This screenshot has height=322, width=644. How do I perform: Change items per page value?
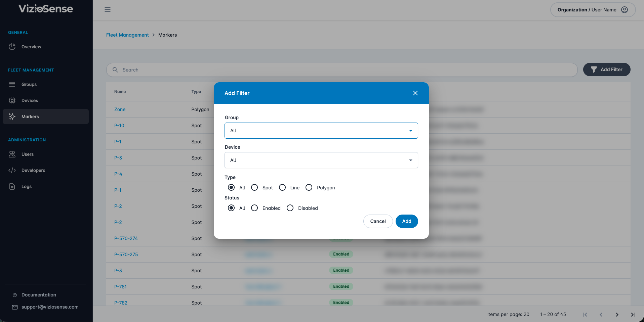[526, 314]
